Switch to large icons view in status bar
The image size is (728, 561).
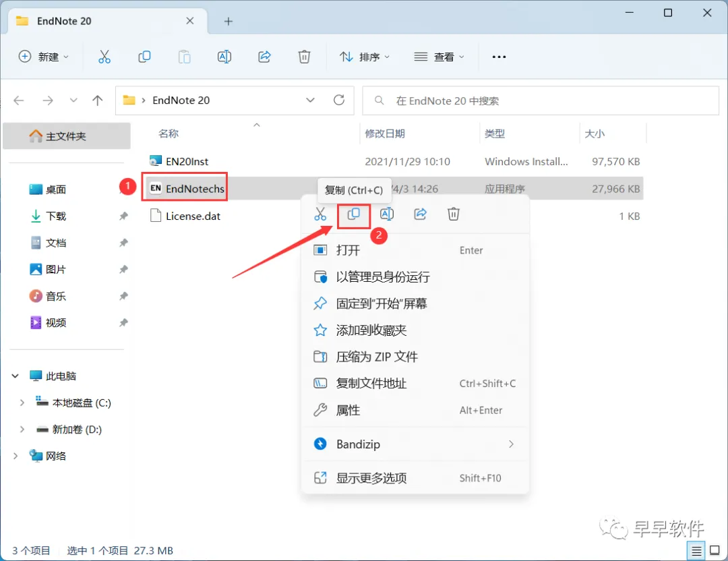[x=715, y=551]
